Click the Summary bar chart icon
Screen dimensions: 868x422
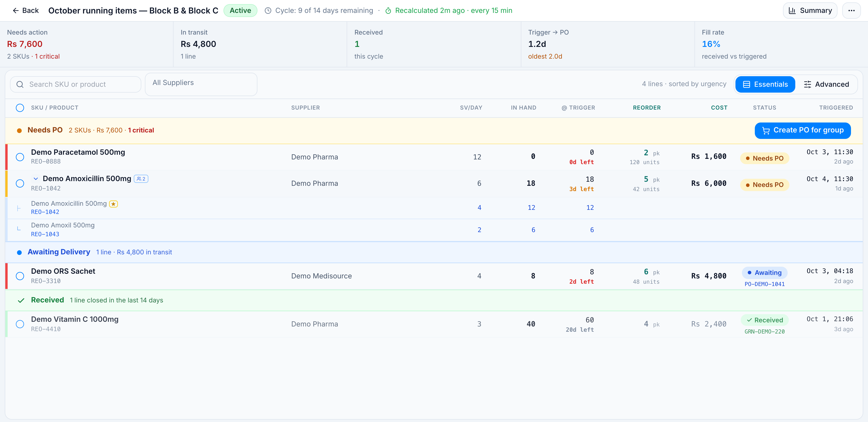coord(792,10)
